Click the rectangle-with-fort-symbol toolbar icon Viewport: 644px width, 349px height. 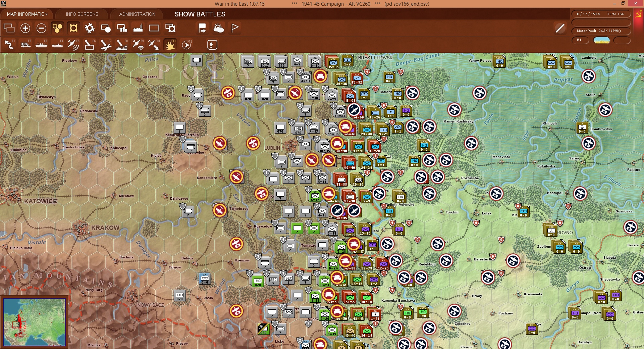pyautogui.click(x=170, y=28)
